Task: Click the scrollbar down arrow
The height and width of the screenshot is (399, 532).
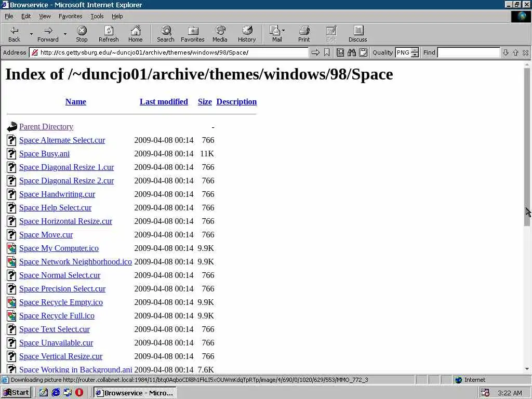Action: tap(527, 369)
